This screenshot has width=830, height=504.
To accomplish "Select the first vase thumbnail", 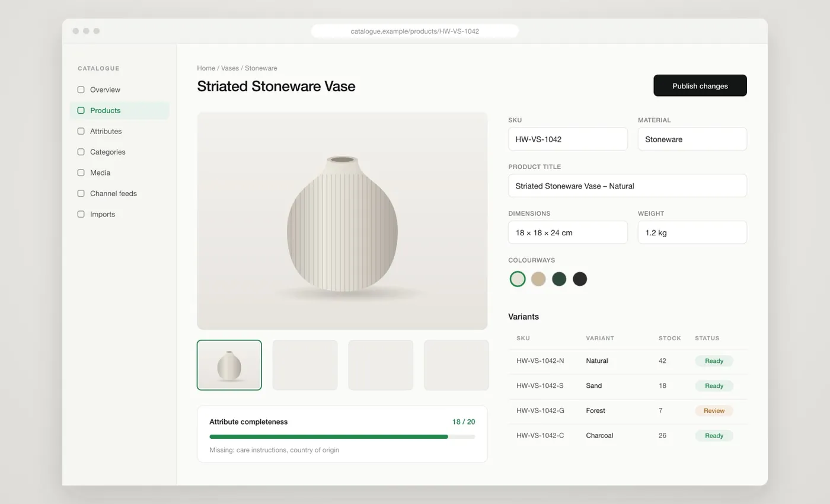I will [229, 365].
